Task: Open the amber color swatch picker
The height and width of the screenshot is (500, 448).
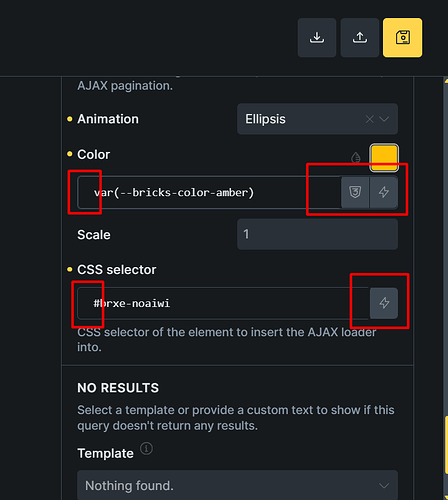Action: [x=384, y=158]
